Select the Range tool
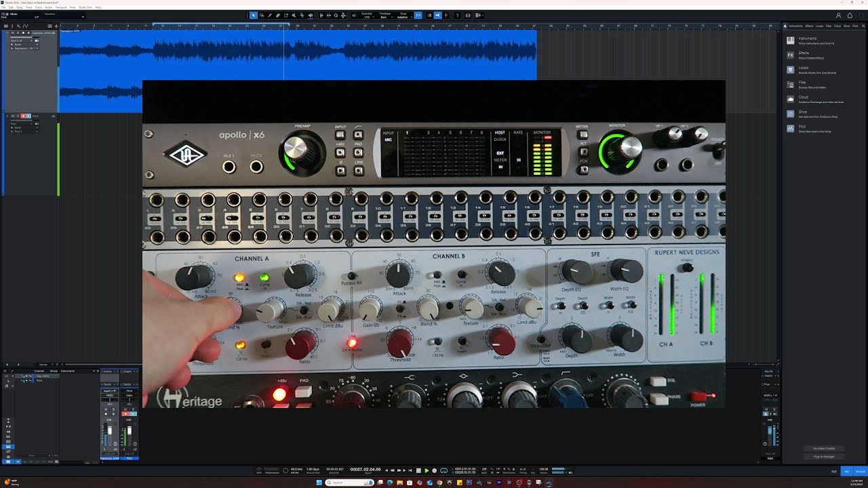 tap(262, 15)
